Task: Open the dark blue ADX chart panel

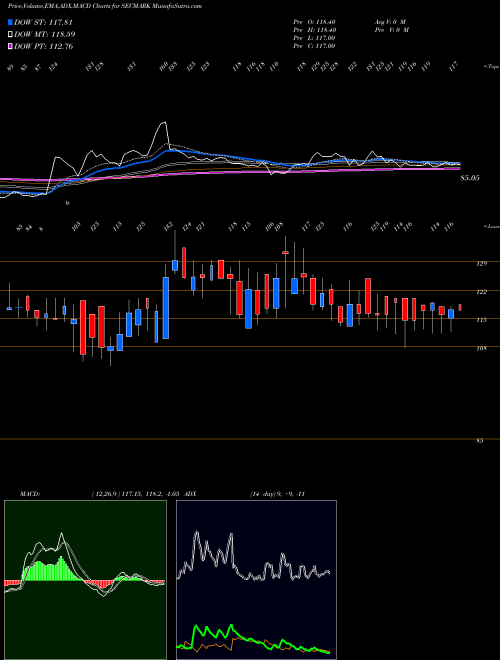Action: pos(256,580)
